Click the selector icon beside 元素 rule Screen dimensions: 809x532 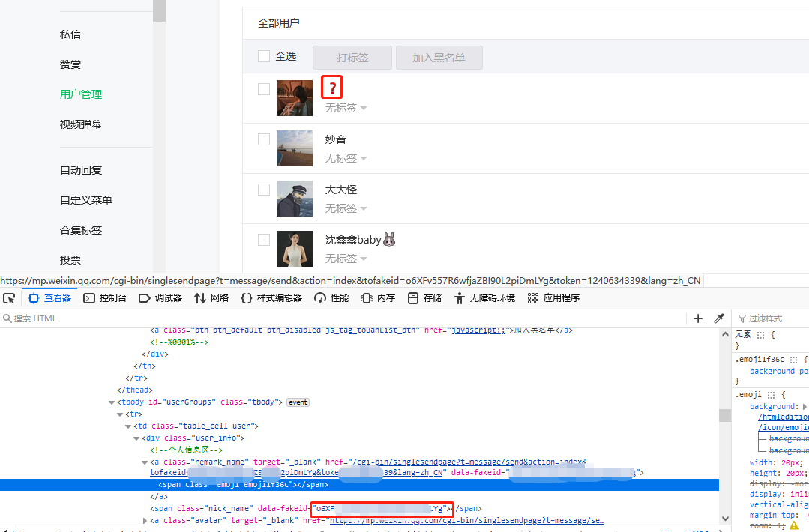(x=760, y=335)
